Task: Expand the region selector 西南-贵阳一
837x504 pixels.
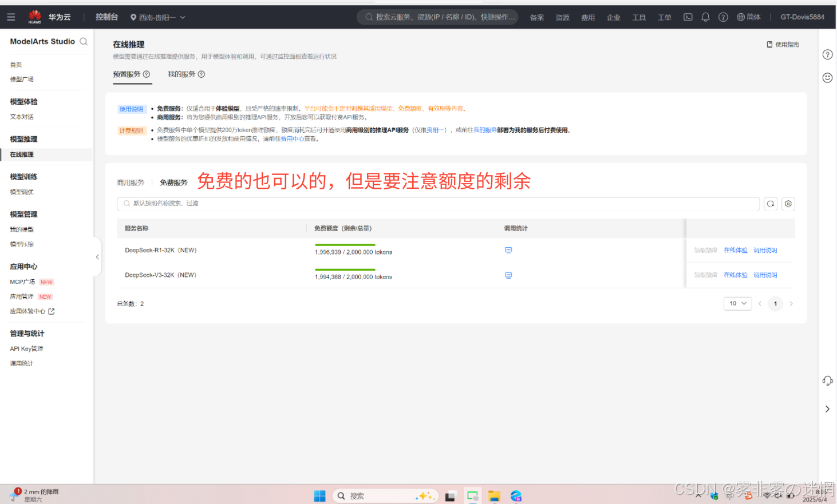Action: [158, 17]
